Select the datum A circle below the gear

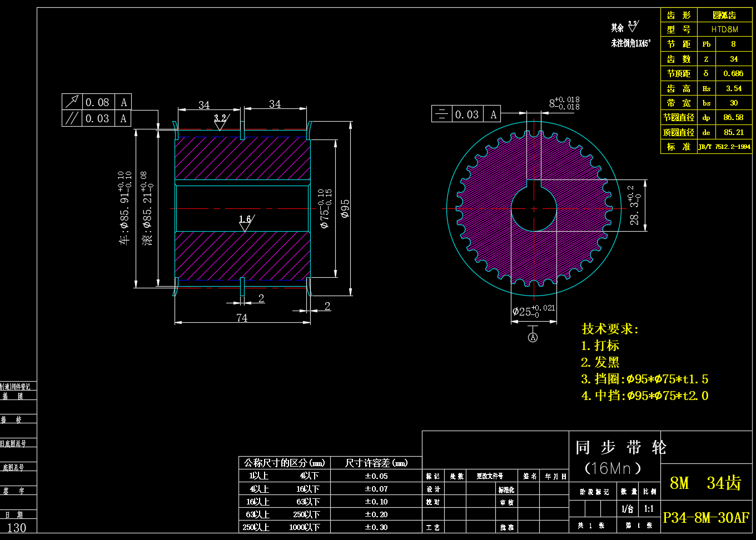(533, 337)
